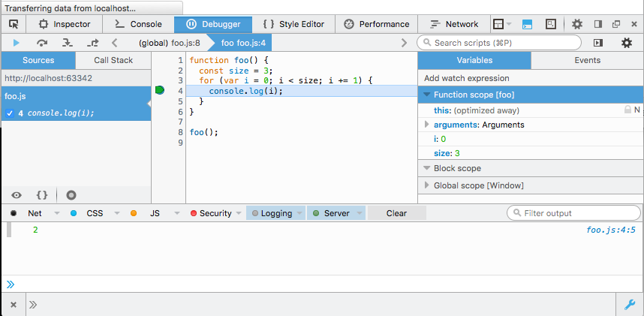Image resolution: width=644 pixels, height=316 pixels.
Task: Expand the Global scope [Window] section
Action: 427,185
